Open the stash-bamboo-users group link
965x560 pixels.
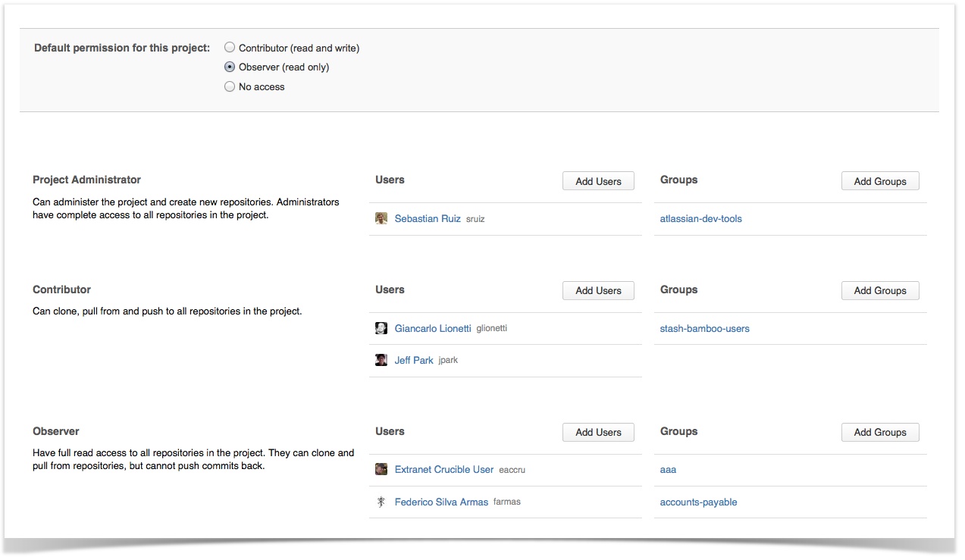[704, 328]
